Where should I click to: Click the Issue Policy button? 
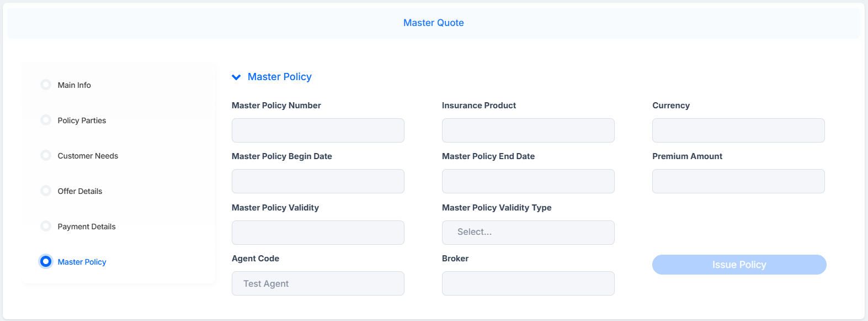pos(739,265)
